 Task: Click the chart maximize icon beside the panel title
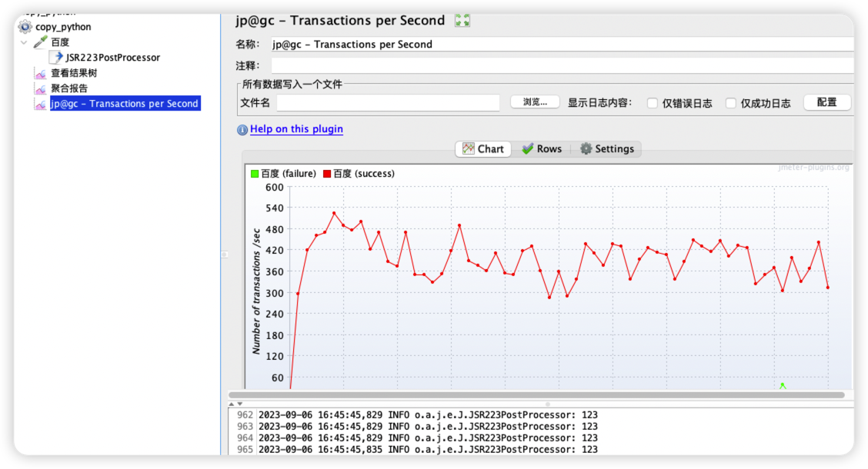(x=462, y=20)
